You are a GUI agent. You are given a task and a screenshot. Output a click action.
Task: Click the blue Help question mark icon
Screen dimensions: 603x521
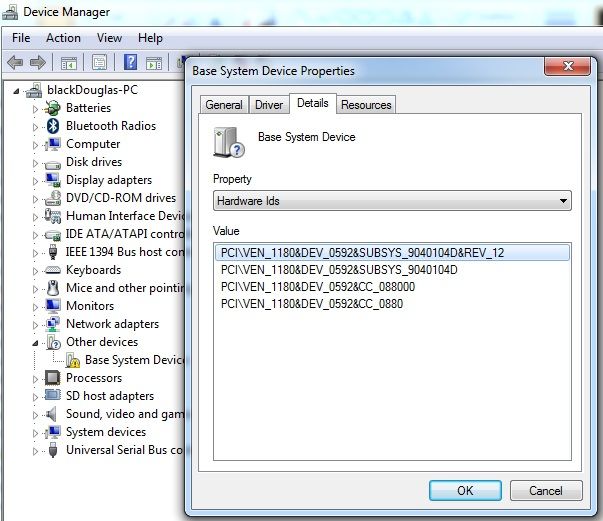point(130,62)
